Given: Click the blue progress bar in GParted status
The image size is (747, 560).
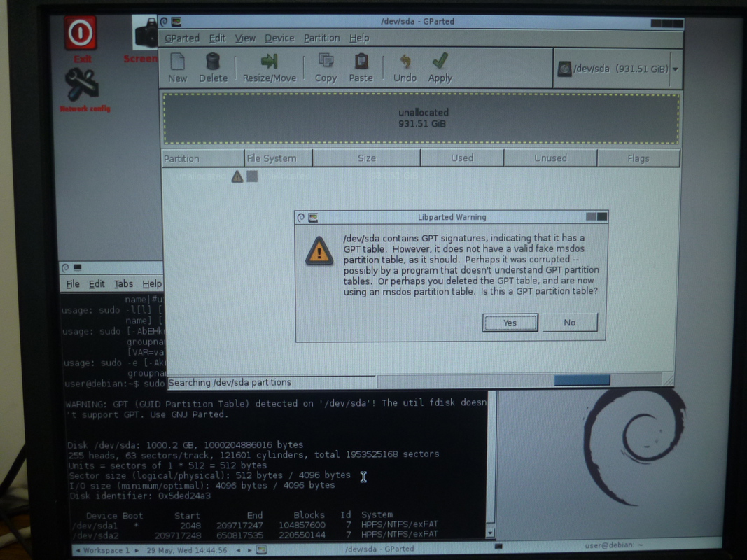Looking at the screenshot, I should click(582, 380).
